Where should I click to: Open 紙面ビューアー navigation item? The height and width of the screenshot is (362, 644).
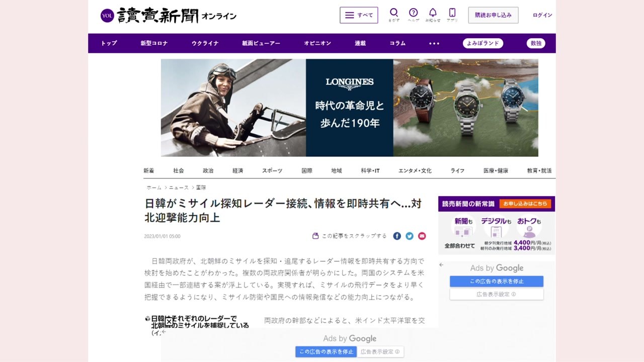coord(261,43)
